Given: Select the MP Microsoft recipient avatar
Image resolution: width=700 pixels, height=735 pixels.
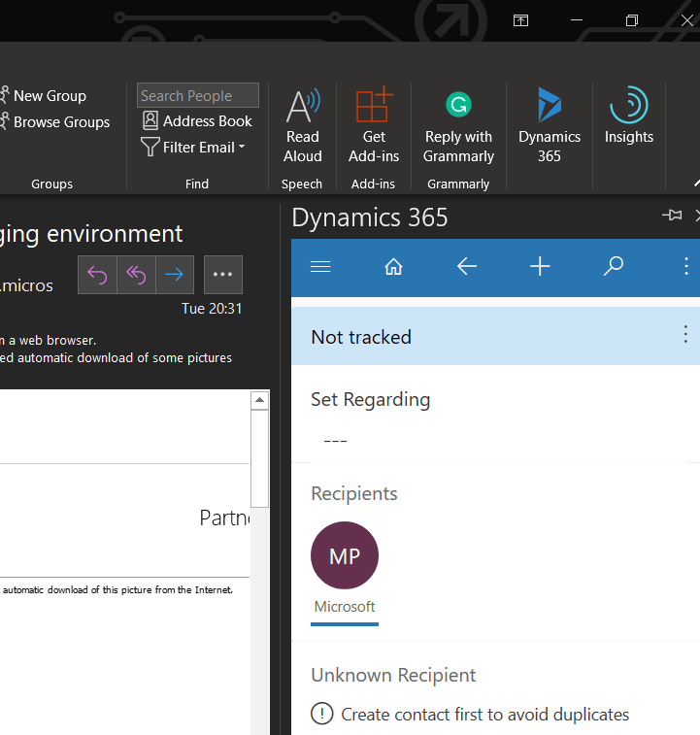Looking at the screenshot, I should pos(345,556).
